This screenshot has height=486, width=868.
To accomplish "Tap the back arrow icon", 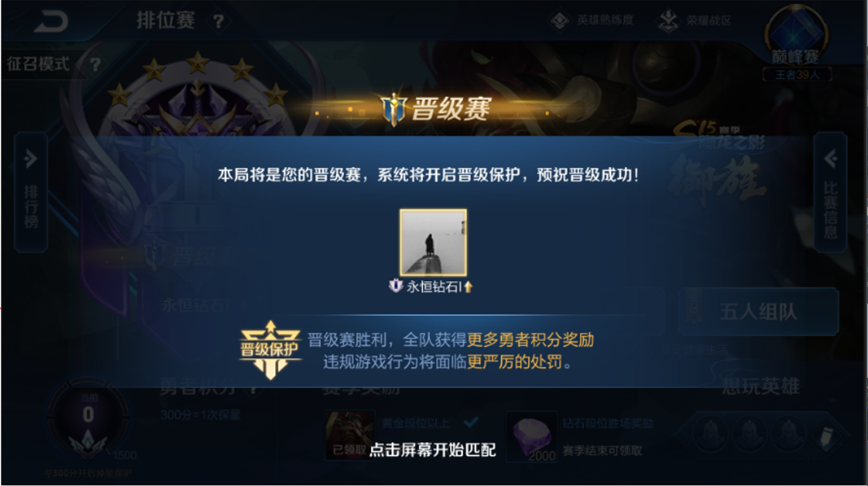I will [x=51, y=21].
